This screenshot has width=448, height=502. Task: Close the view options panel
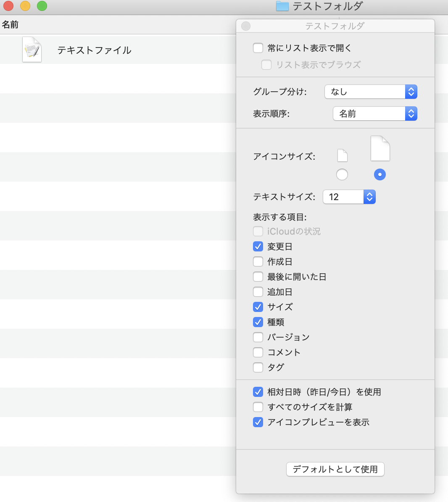click(x=246, y=26)
